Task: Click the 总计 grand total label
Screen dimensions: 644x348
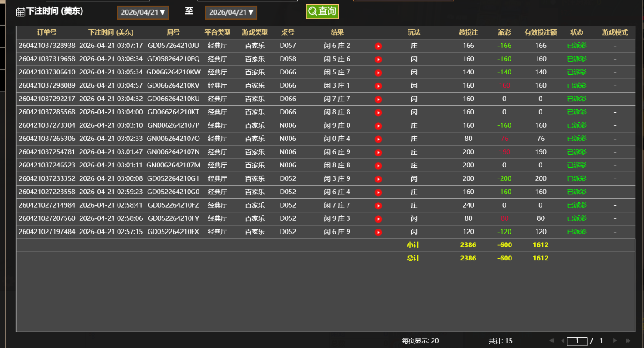Action: coord(413,258)
